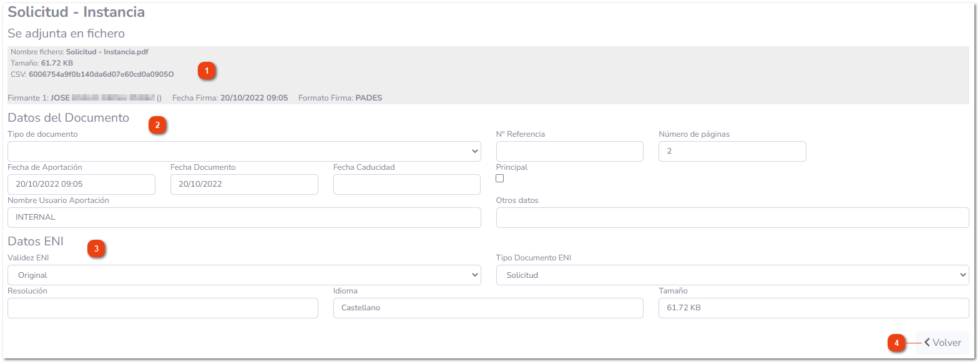Open the Tipo Documento ENI dropdown
980x364 pixels.
[x=732, y=275]
